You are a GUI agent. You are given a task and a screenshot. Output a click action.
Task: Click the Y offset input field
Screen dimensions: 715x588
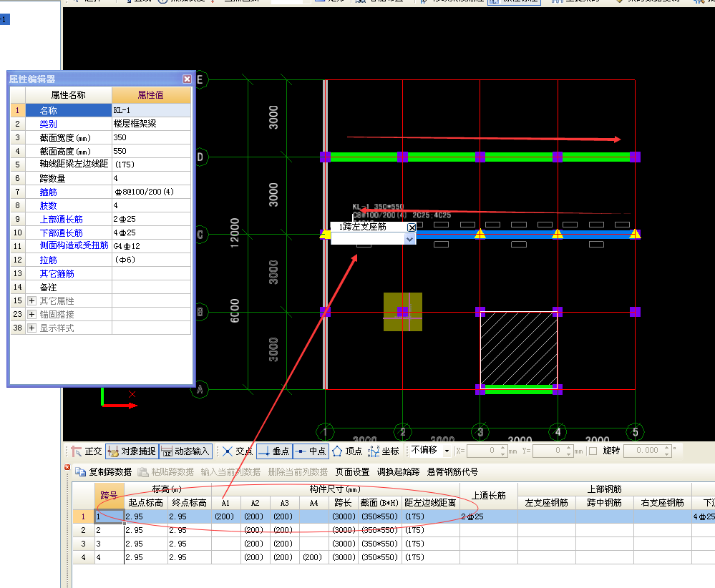coord(548,451)
